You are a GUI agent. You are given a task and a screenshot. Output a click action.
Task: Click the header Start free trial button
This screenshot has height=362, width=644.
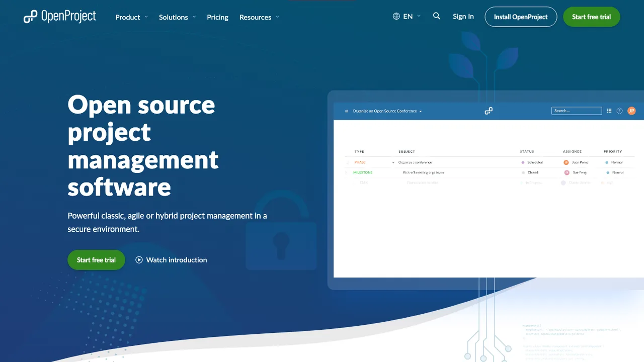(592, 17)
